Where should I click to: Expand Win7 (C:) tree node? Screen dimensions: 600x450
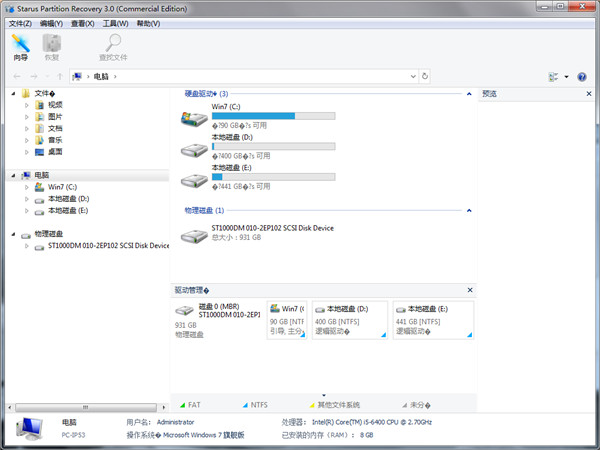pyautogui.click(x=26, y=187)
